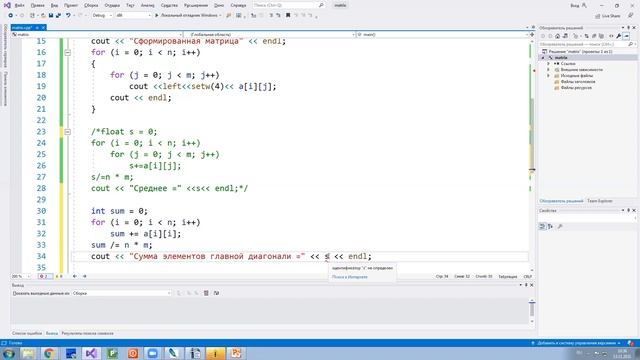Click the underlined identifier s on line 34

point(327,257)
